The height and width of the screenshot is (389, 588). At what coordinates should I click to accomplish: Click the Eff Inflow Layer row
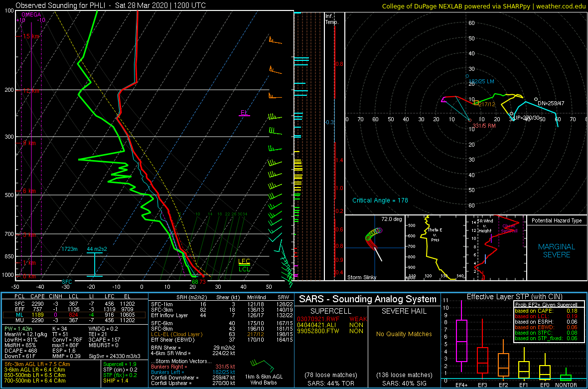221,315
